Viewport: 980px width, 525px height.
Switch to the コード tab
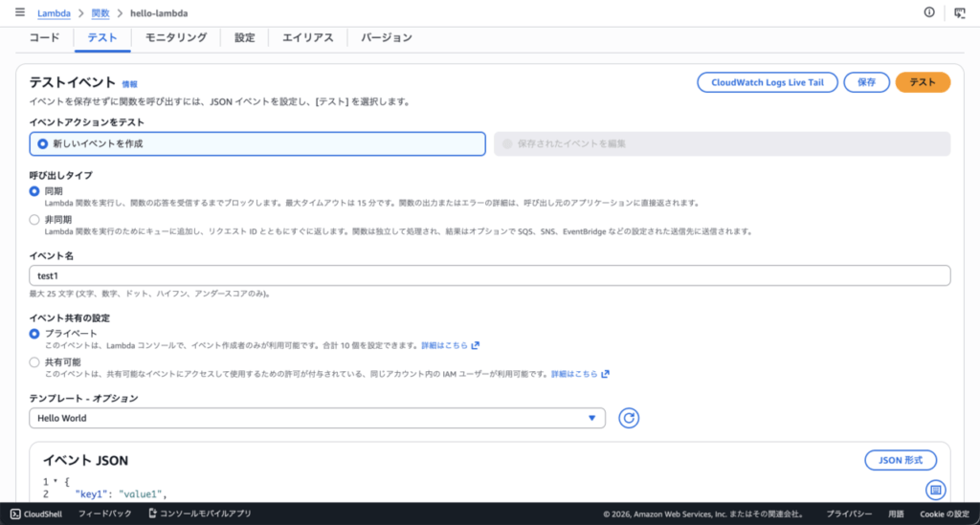coord(44,37)
